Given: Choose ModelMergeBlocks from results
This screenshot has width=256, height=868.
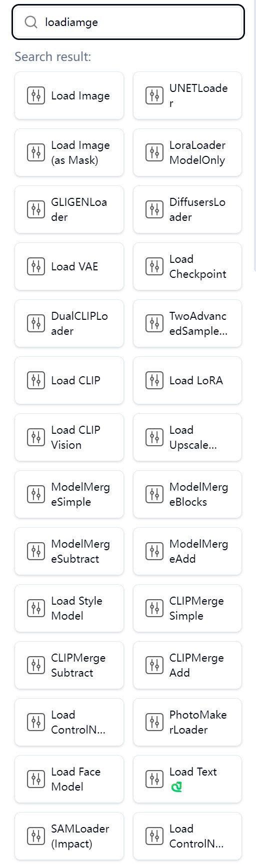Looking at the screenshot, I should click(187, 494).
